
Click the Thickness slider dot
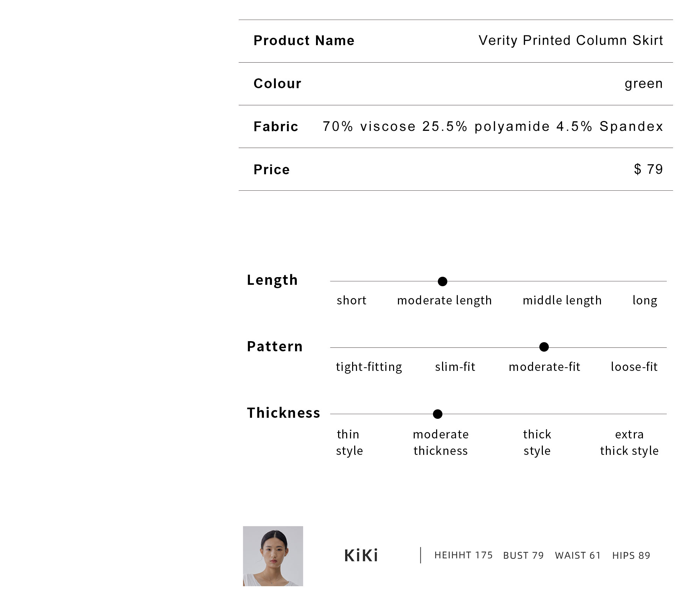[x=437, y=414]
